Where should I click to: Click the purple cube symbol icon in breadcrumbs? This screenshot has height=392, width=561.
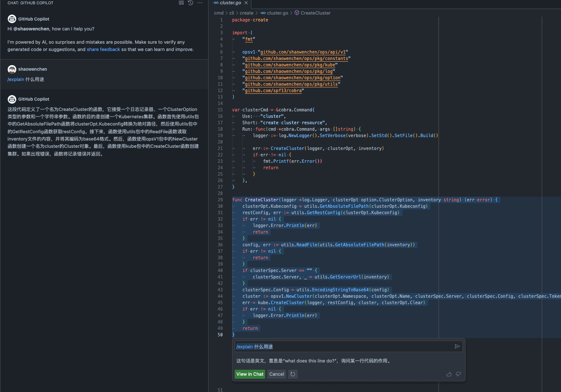(x=297, y=13)
